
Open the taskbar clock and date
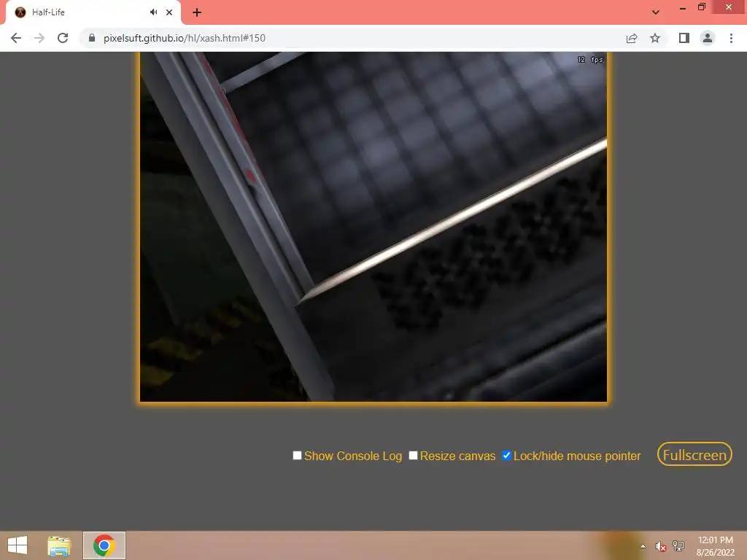point(715,546)
